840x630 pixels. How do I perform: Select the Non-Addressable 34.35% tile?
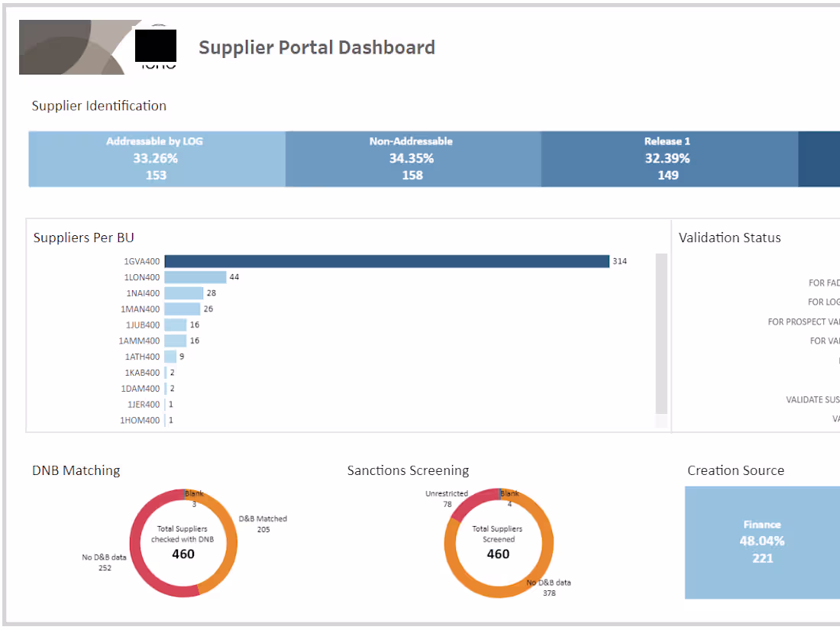(412, 159)
